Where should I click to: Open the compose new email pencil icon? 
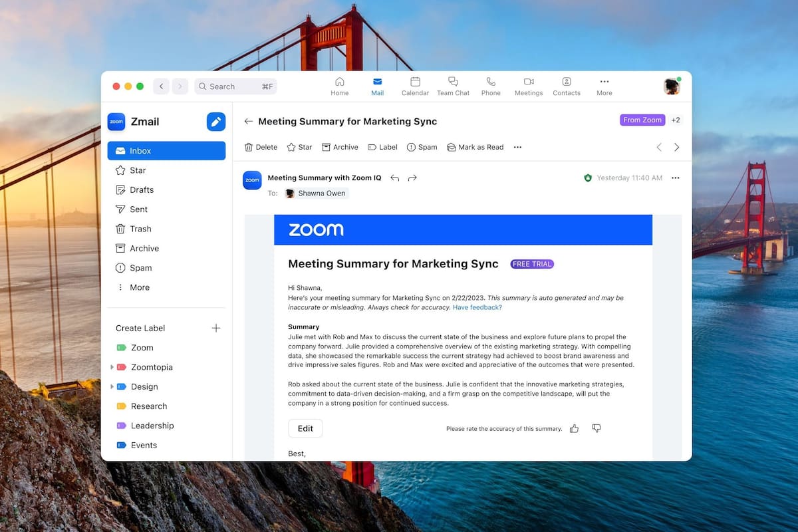(215, 122)
